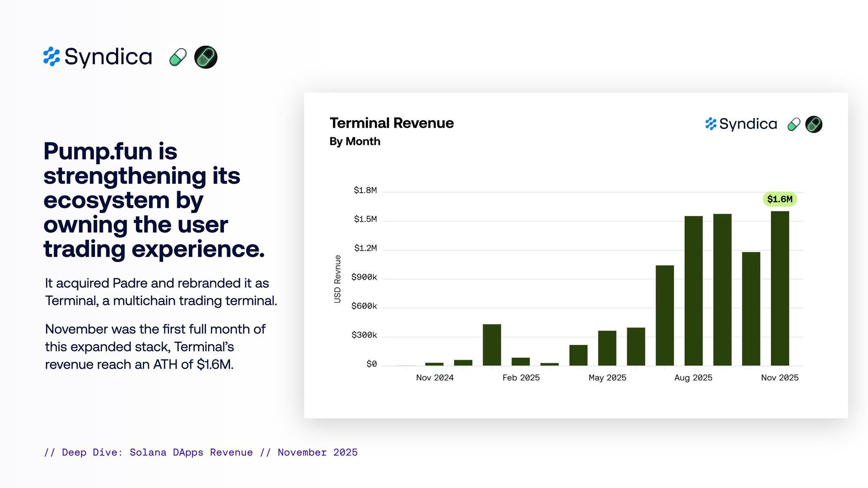Screen dimensions: 868x488
Task: Select the Nov 2025 revenue bar
Action: click(779, 288)
